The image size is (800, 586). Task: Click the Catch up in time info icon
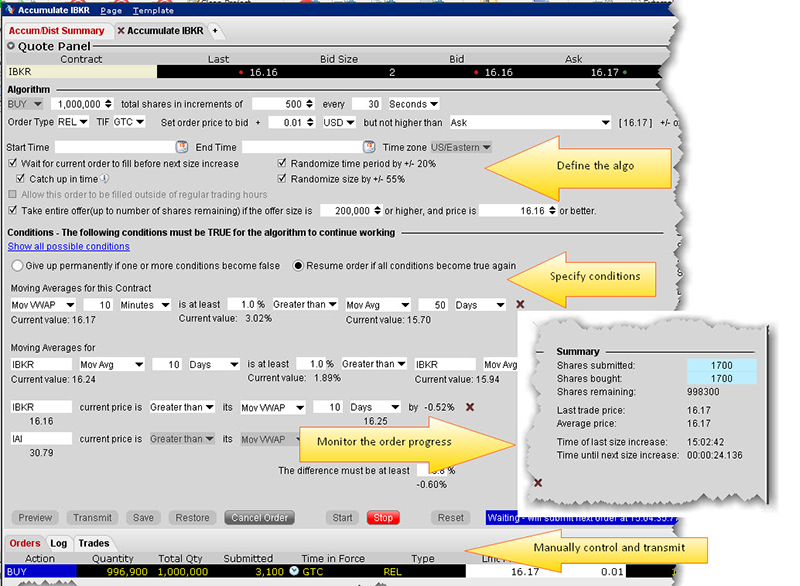point(105,179)
